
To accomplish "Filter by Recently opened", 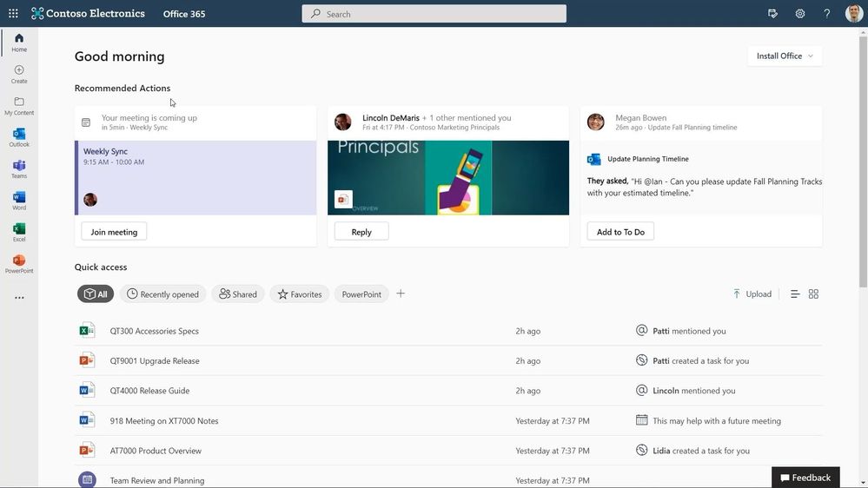I will tap(162, 293).
